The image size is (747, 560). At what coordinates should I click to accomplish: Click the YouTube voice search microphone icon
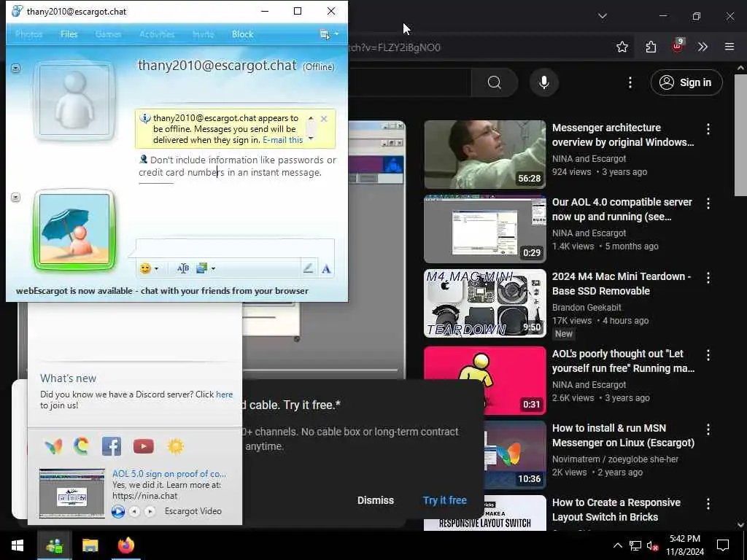(543, 82)
